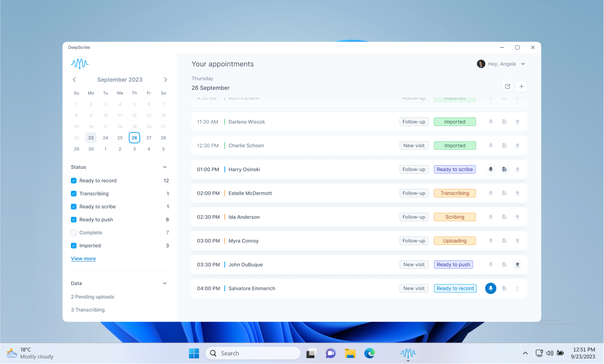
Task: Click microphone icon in Estelle McDermott row
Action: (491, 193)
